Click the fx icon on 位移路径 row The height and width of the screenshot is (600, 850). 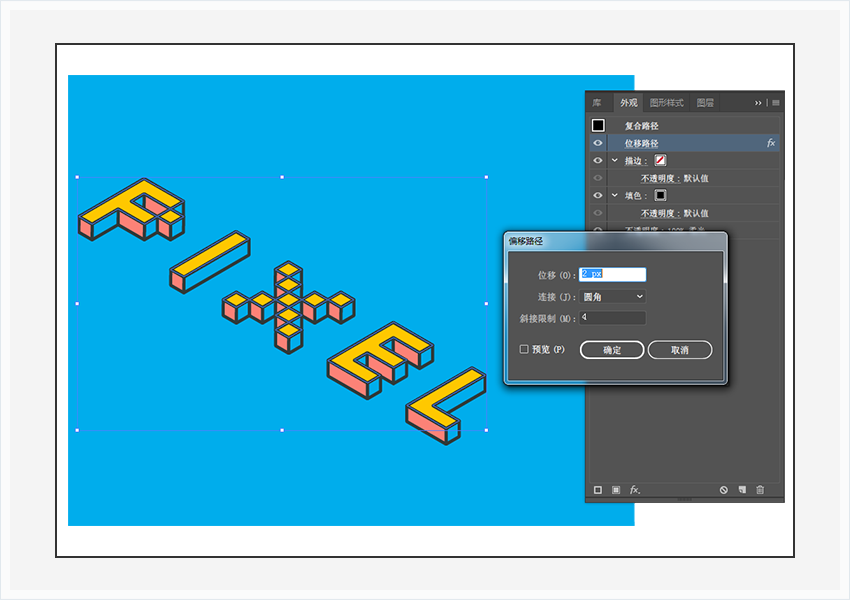point(770,143)
